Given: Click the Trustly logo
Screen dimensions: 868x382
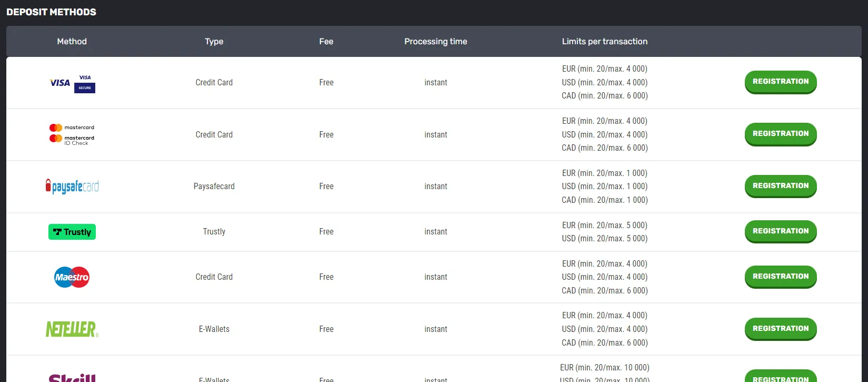Looking at the screenshot, I should point(72,232).
